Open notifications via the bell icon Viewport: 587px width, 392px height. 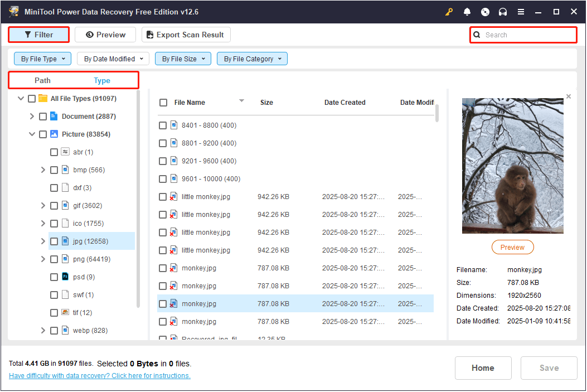coord(467,12)
